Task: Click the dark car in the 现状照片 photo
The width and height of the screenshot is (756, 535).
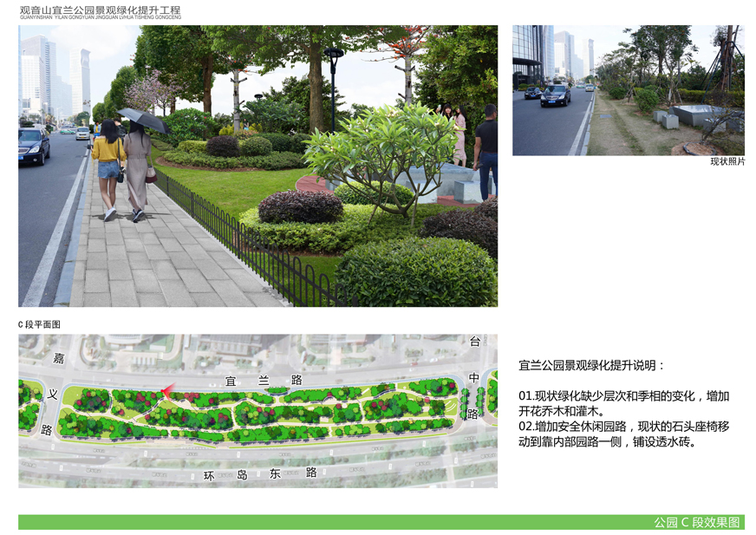Action: tap(556, 95)
